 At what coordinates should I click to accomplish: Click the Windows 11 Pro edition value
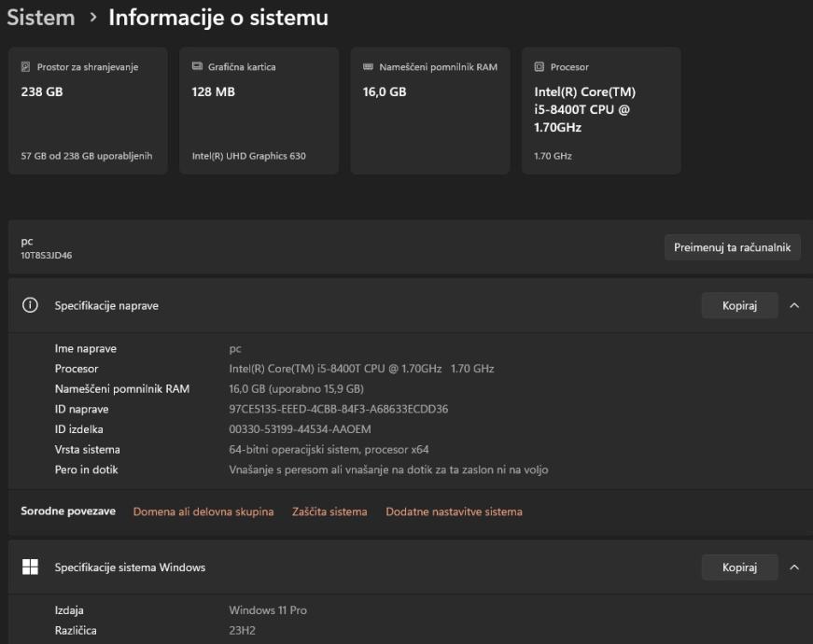point(268,610)
